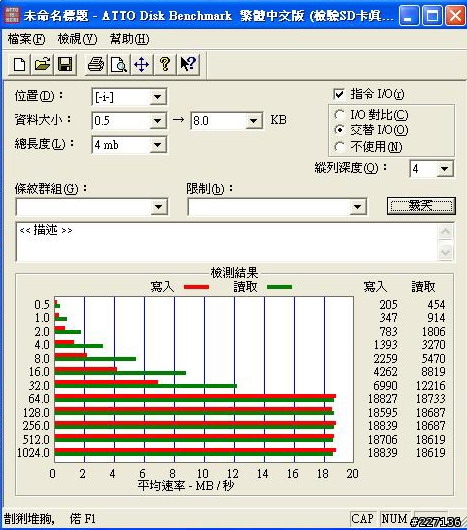Click the four-way arrows move icon
Screen dimensions: 467x530
[x=142, y=64]
